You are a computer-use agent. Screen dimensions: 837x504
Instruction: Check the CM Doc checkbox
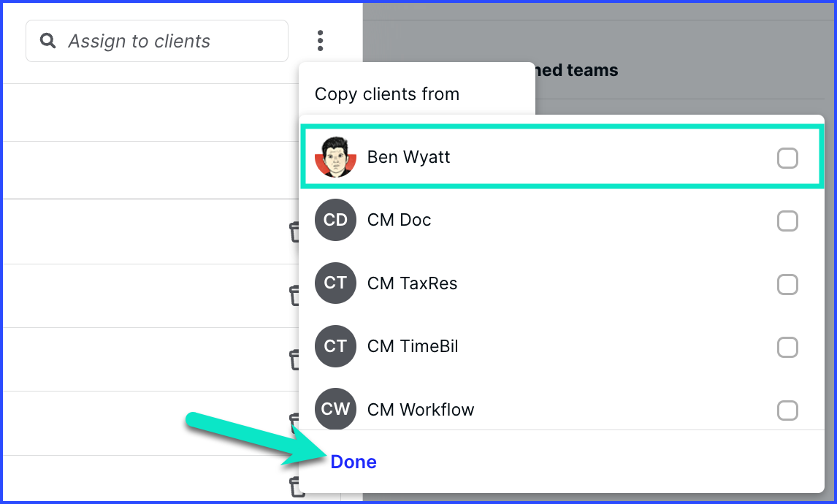point(787,221)
